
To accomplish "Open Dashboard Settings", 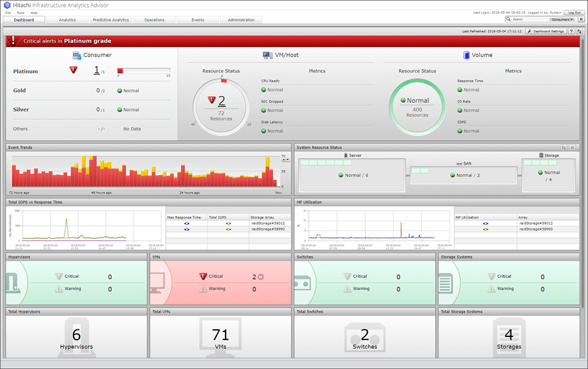I will pyautogui.click(x=546, y=31).
